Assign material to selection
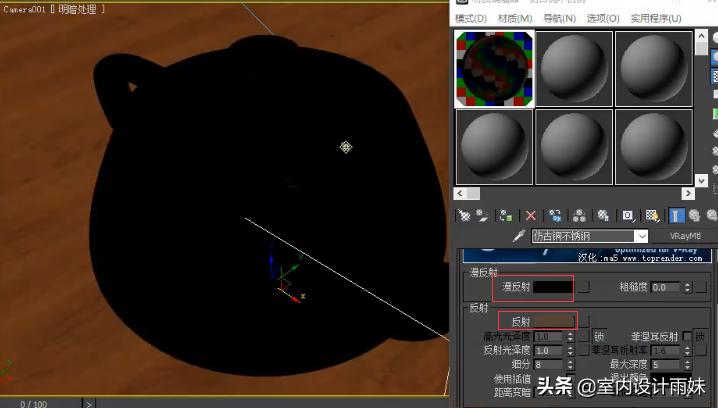 click(506, 215)
